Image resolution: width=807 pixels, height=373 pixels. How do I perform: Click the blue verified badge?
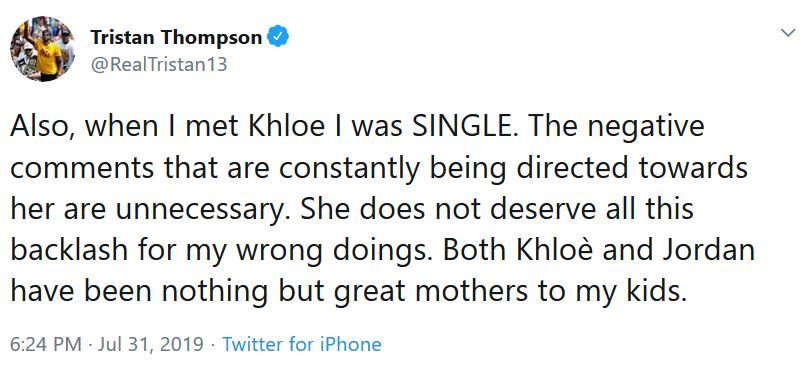[278, 37]
